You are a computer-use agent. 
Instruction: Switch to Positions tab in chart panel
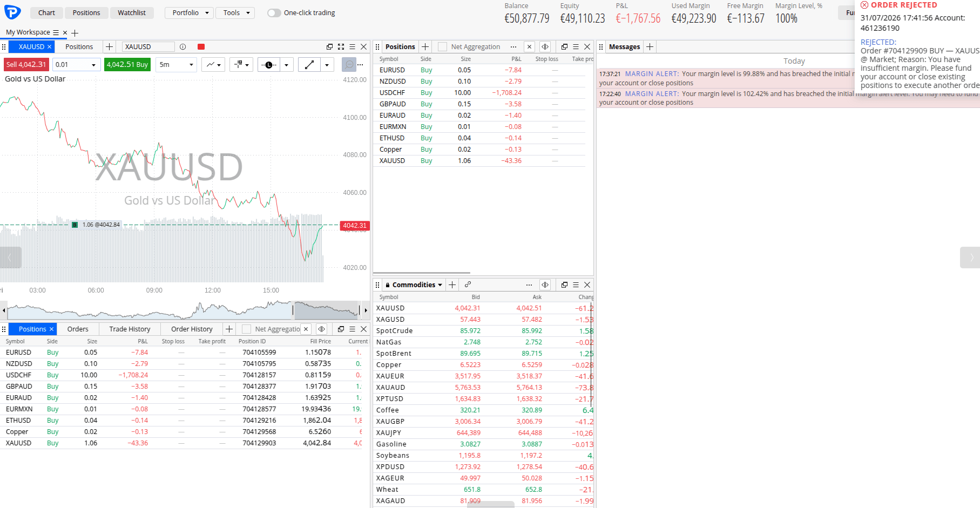[79, 47]
